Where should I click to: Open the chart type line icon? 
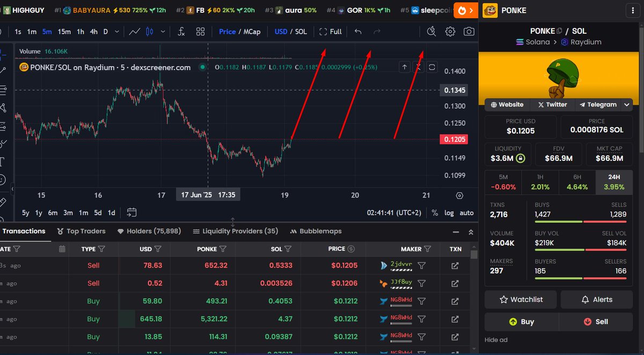[x=135, y=32]
